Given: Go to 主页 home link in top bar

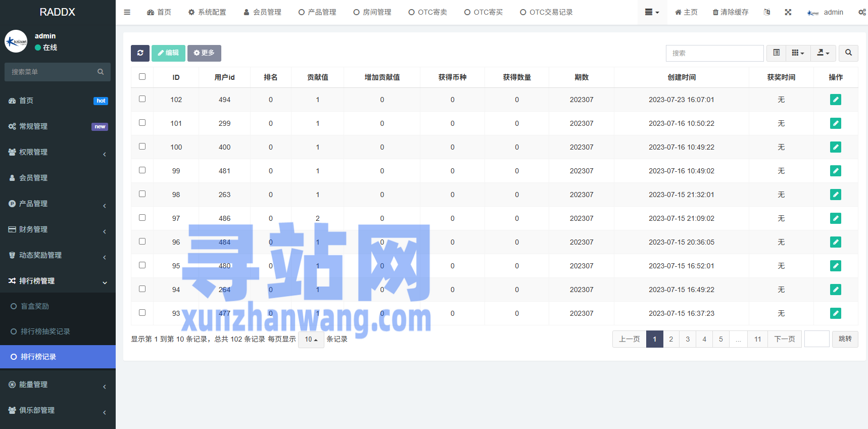Looking at the screenshot, I should 686,12.
